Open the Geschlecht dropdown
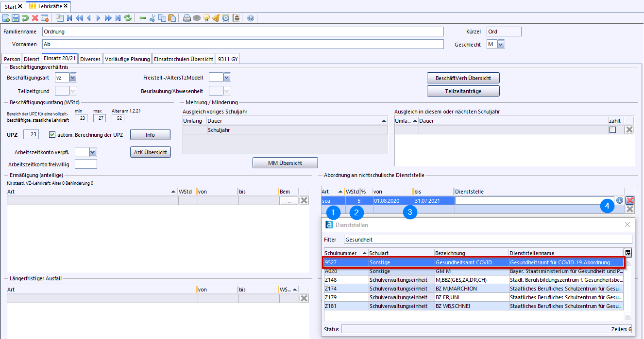Image resolution: width=644 pixels, height=339 pixels. [x=501, y=44]
